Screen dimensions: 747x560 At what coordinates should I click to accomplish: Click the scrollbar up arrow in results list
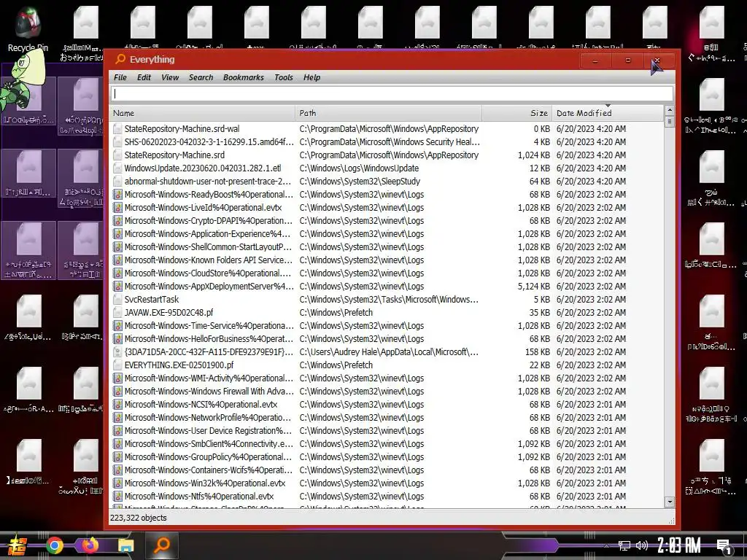670,111
